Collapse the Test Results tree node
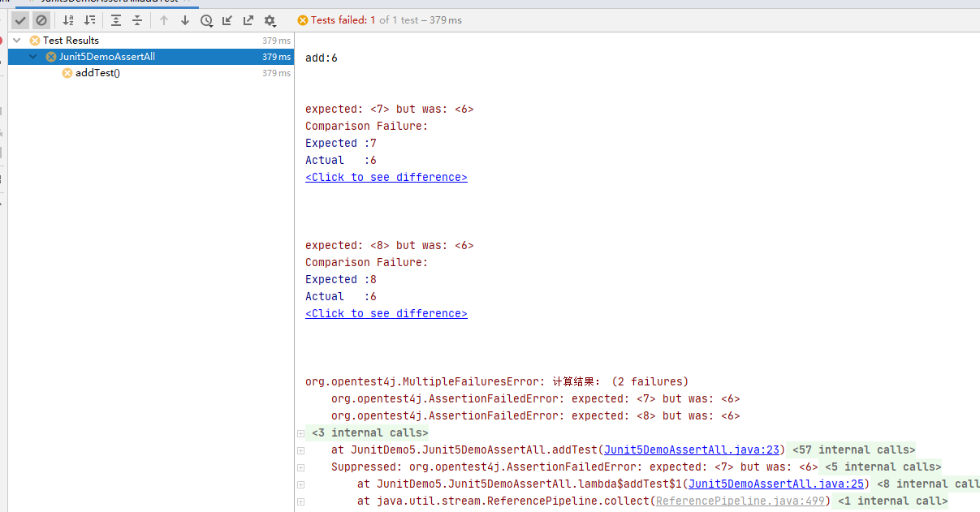The image size is (980, 512). (x=17, y=41)
